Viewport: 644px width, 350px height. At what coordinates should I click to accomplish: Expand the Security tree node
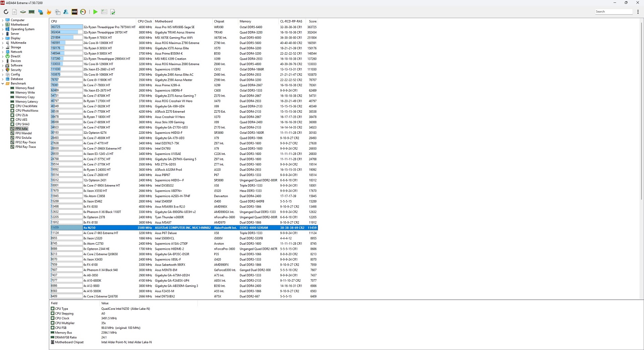click(3, 70)
